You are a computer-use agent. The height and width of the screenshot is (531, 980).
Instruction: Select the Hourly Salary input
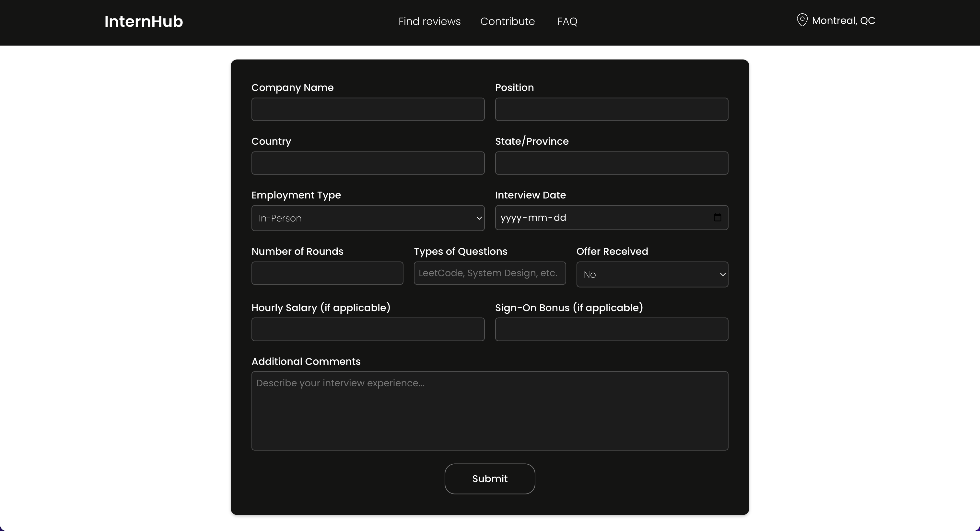coord(367,329)
